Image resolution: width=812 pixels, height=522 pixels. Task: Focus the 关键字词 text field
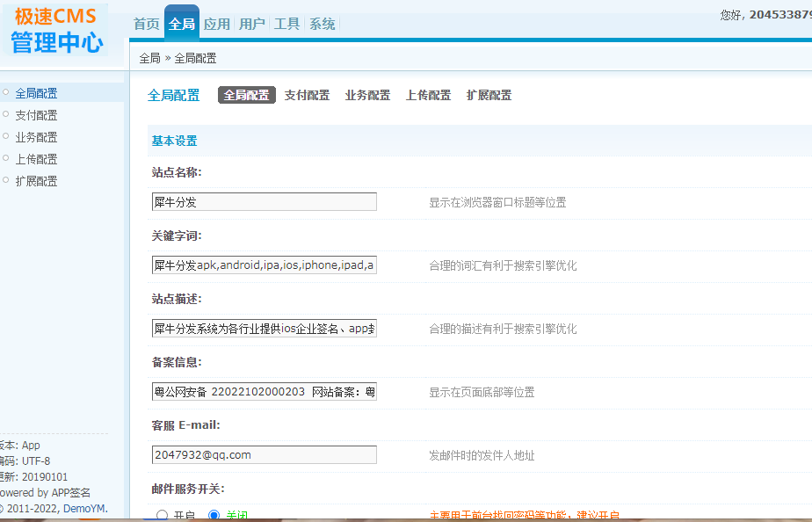[264, 265]
